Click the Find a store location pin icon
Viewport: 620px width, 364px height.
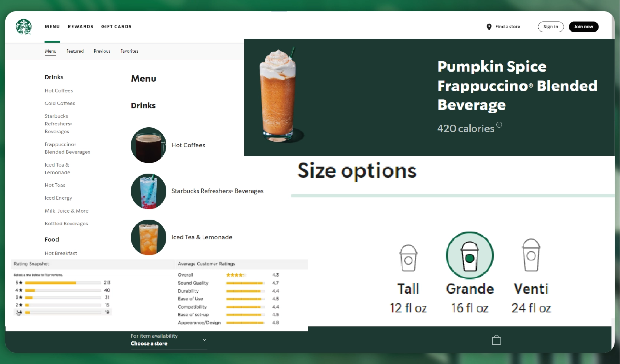click(489, 27)
